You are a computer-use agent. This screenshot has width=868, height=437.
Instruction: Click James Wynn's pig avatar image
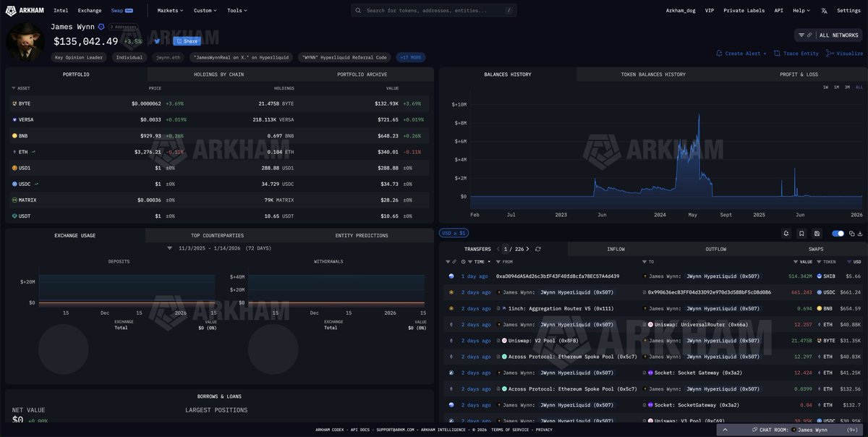coord(25,41)
